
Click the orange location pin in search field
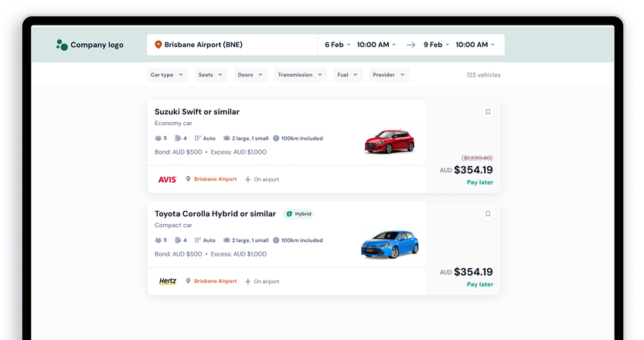pos(158,45)
